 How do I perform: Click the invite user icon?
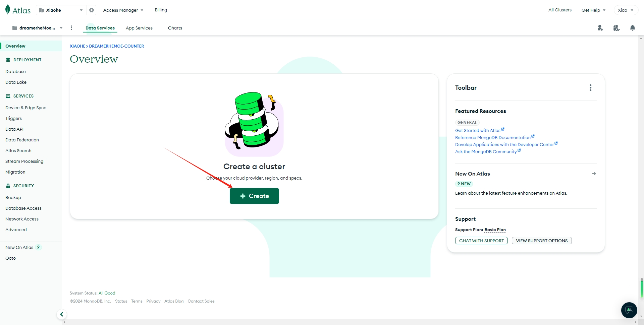(600, 28)
